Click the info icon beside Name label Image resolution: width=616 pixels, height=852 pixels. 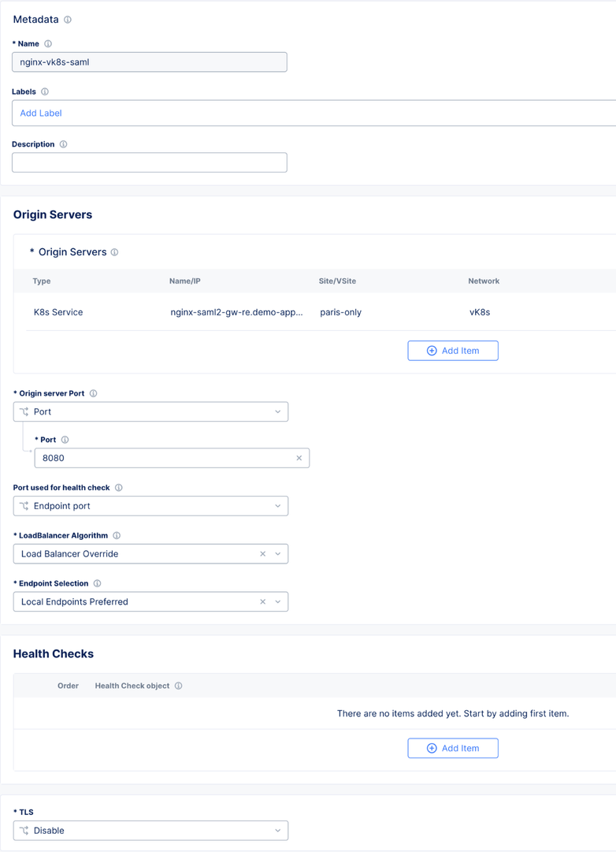tap(48, 44)
